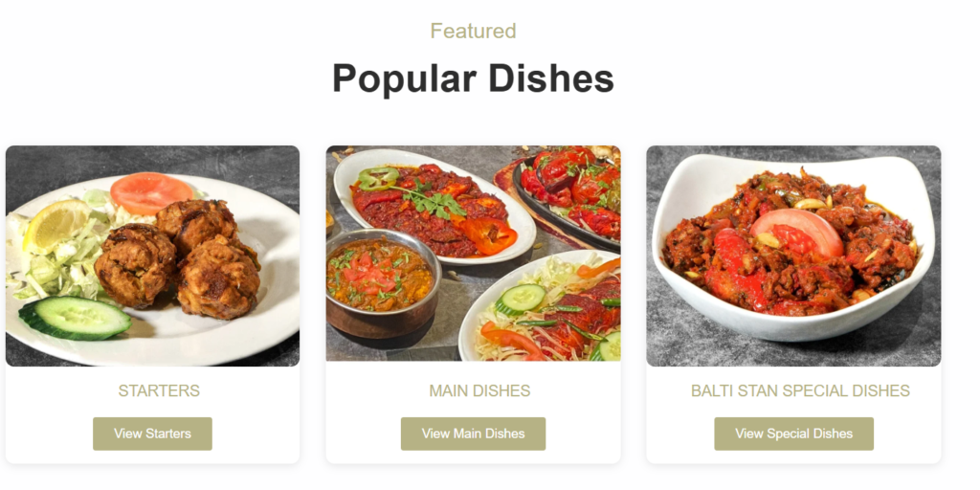Screen dimensions: 980x490
Task: Click the tomato slice on the starters plate
Action: [151, 192]
